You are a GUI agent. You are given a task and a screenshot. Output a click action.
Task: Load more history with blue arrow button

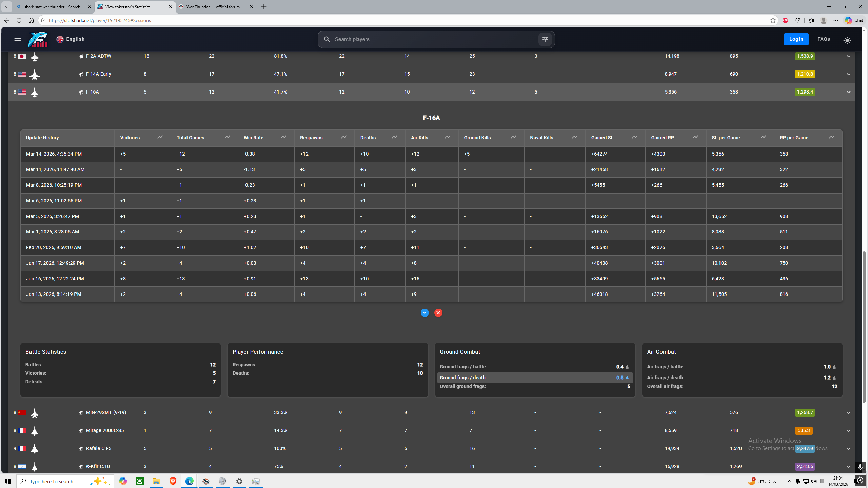pyautogui.click(x=425, y=313)
